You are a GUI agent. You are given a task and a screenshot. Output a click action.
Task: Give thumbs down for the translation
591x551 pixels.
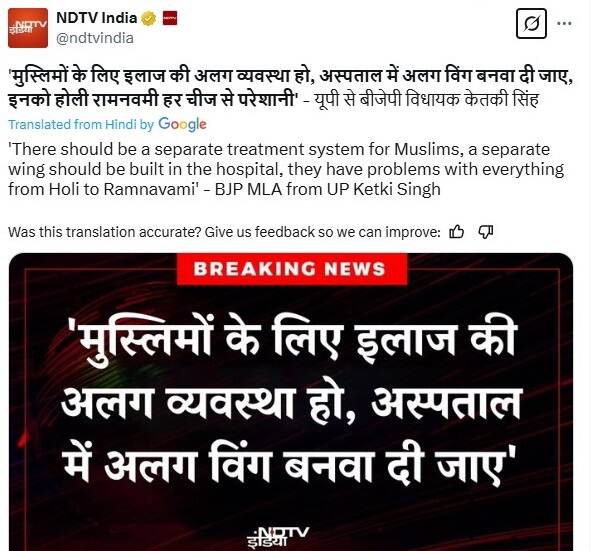tap(485, 232)
